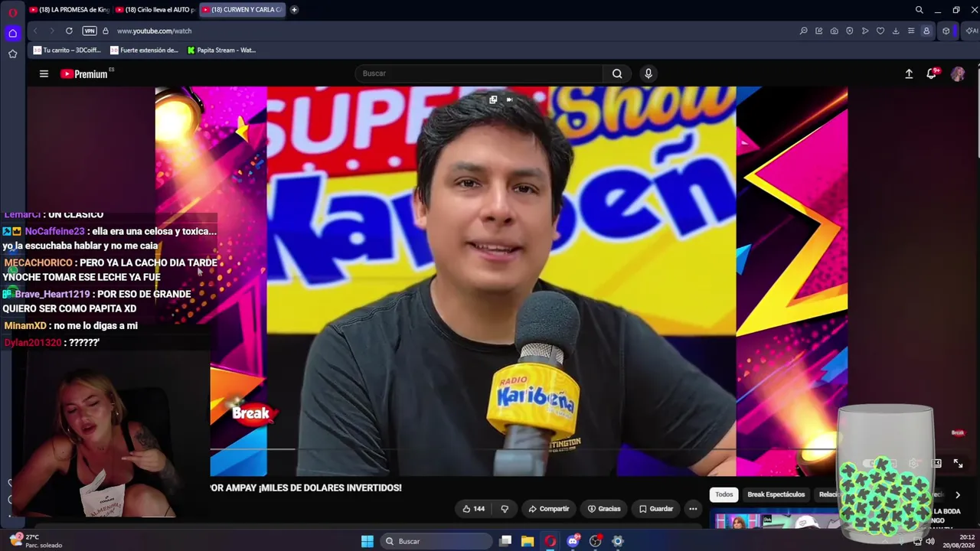Image resolution: width=980 pixels, height=551 pixels.
Task: Open OBS Studio from the taskbar
Action: click(596, 541)
